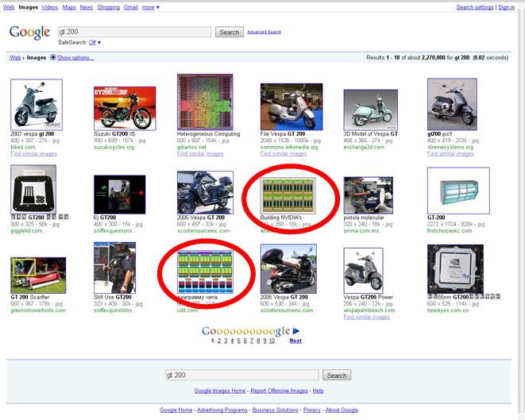Open the gigglehd.com GT200 bracket thumbnail
This screenshot has width=525, height=420.
coord(33,190)
